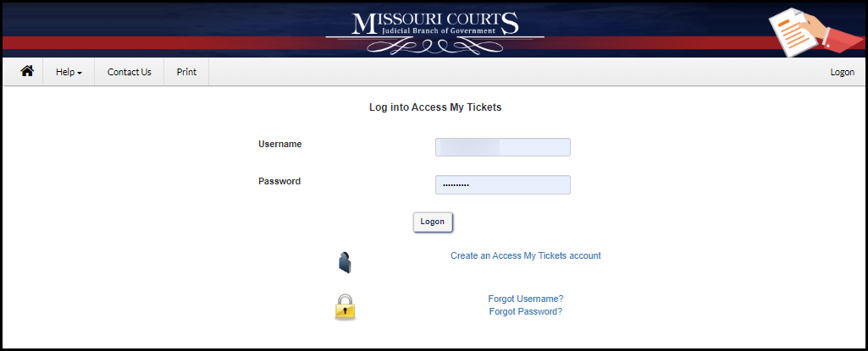Focus the Username input field
The image size is (868, 351).
(x=502, y=147)
